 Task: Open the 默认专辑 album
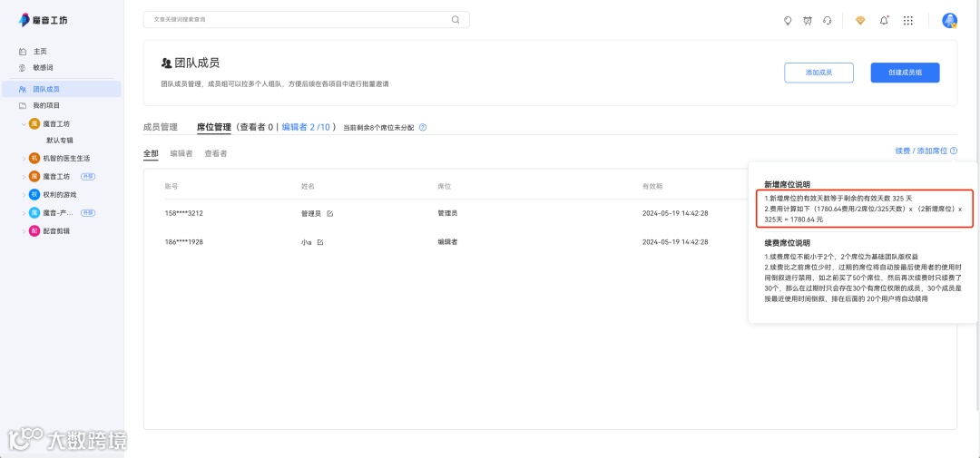pos(60,141)
